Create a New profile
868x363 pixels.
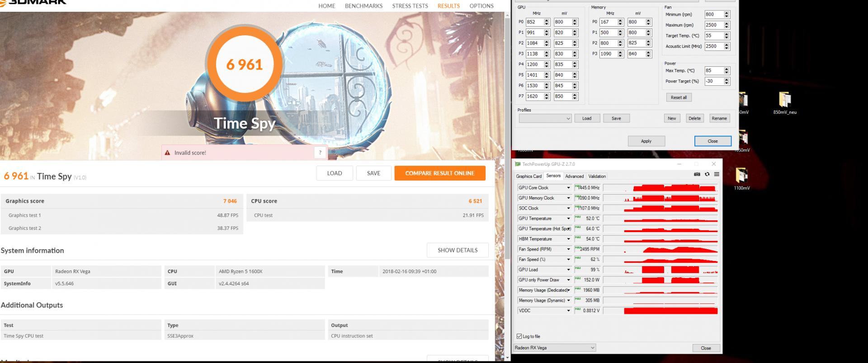(x=672, y=118)
